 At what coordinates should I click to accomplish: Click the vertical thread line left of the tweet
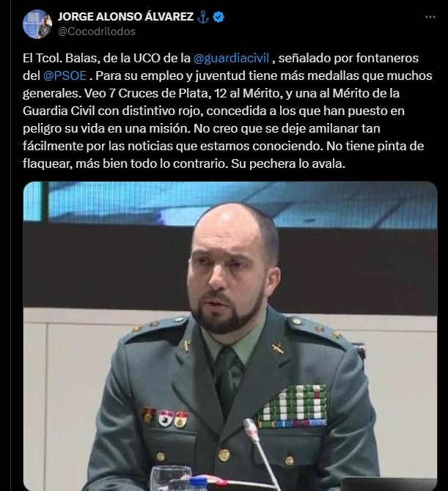[x=11, y=245]
